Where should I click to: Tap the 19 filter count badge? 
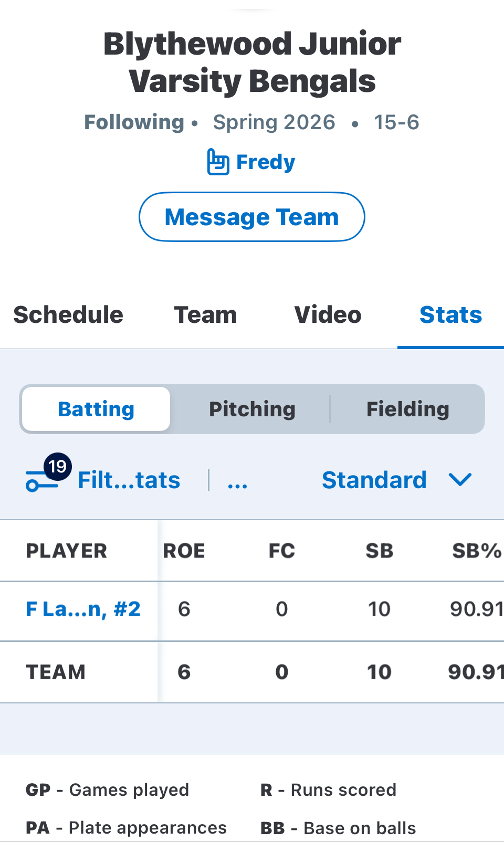pyautogui.click(x=57, y=466)
